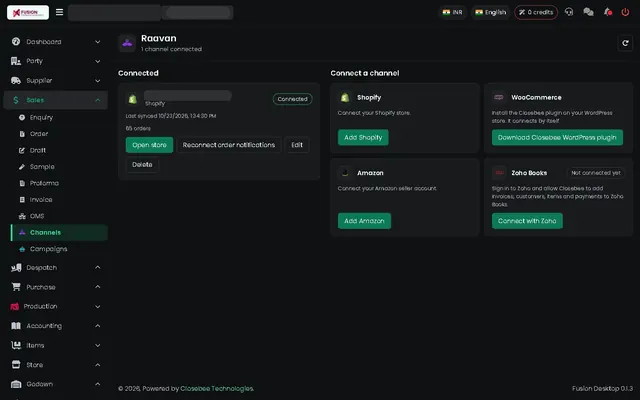Open the Sample submenu item

click(59, 167)
